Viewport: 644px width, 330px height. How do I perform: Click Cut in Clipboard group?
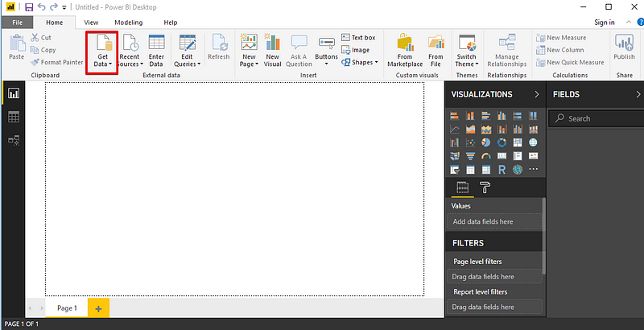pos(41,38)
